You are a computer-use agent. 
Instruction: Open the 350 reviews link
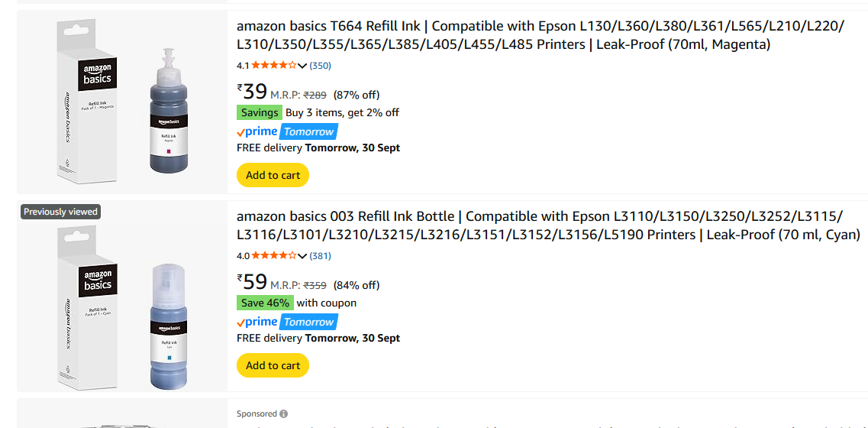(x=321, y=66)
